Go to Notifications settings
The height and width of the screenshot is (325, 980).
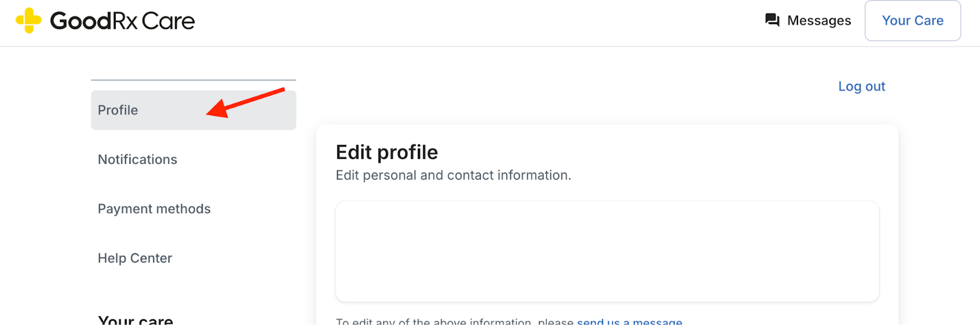click(x=137, y=159)
